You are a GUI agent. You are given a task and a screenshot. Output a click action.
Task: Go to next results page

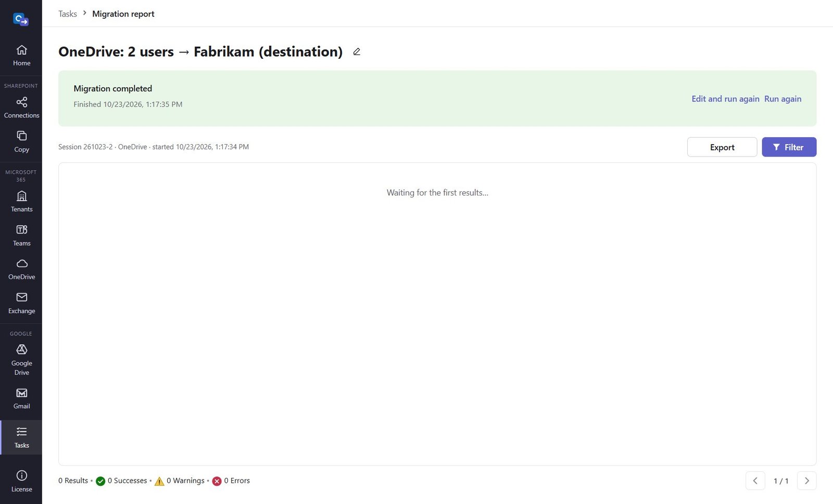[x=806, y=481]
